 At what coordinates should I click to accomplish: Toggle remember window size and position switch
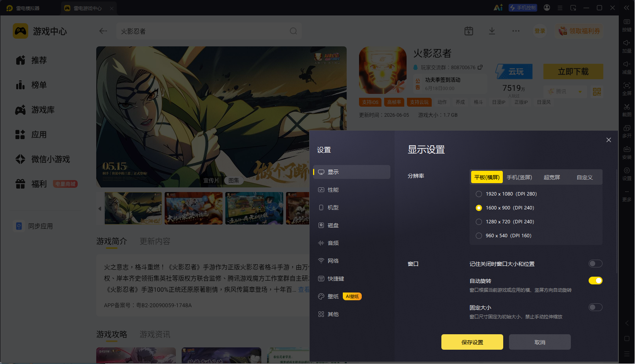(595, 264)
